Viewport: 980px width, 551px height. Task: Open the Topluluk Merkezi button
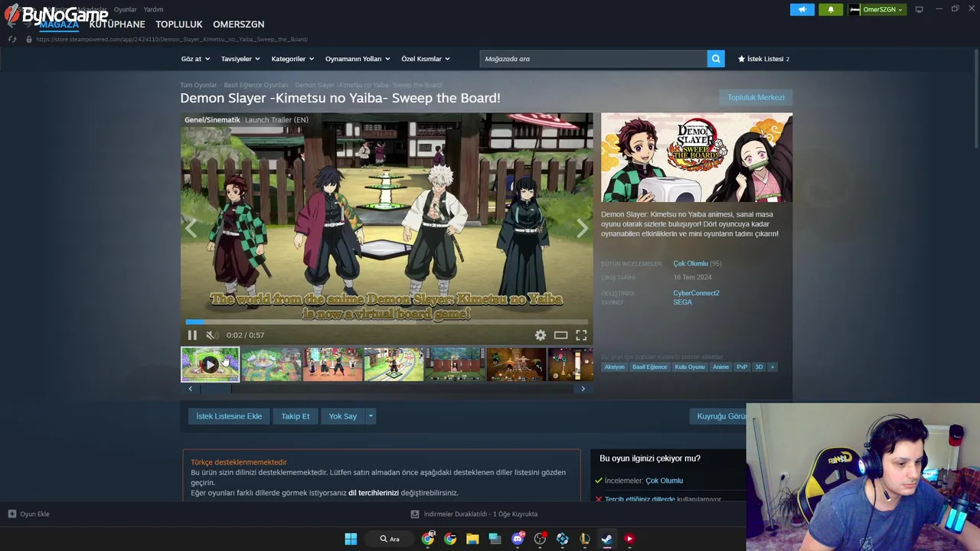pyautogui.click(x=756, y=97)
